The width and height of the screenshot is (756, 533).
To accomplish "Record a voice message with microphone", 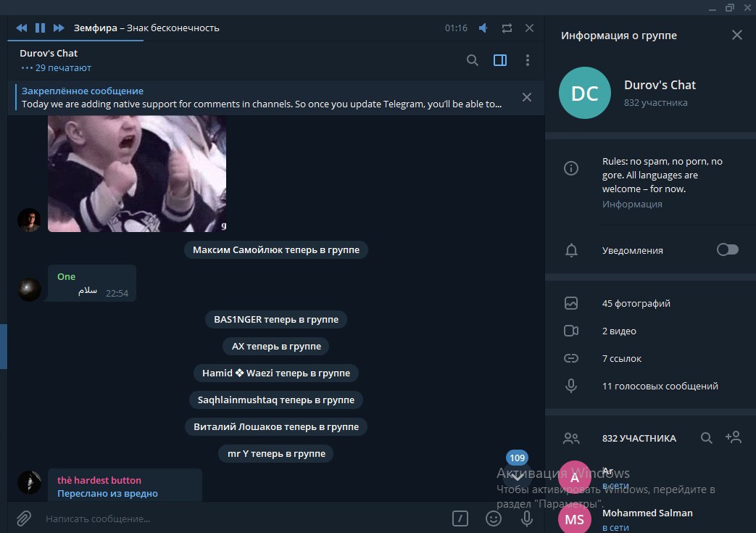I will pyautogui.click(x=526, y=518).
